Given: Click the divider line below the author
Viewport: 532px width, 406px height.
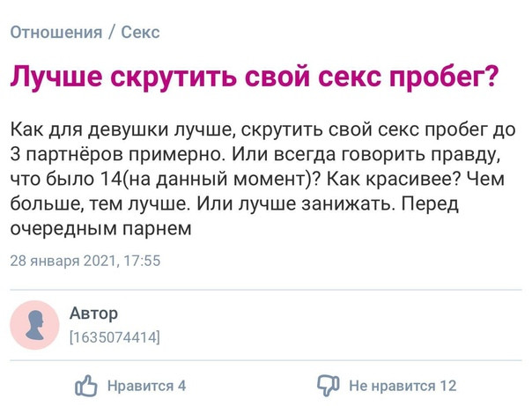Looking at the screenshot, I should pos(266,360).
